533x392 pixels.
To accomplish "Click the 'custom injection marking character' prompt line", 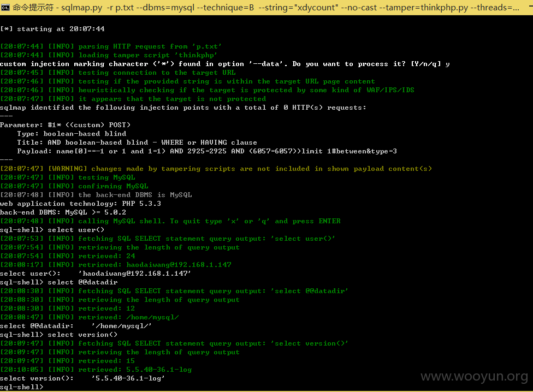I will [x=224, y=64].
